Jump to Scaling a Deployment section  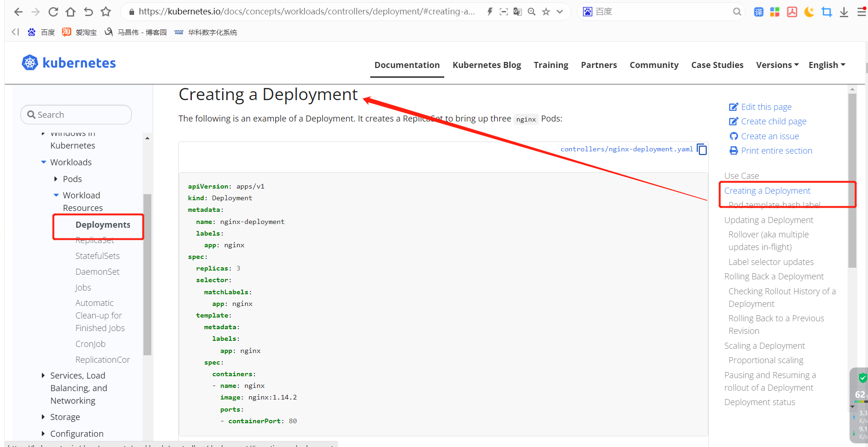(x=764, y=345)
